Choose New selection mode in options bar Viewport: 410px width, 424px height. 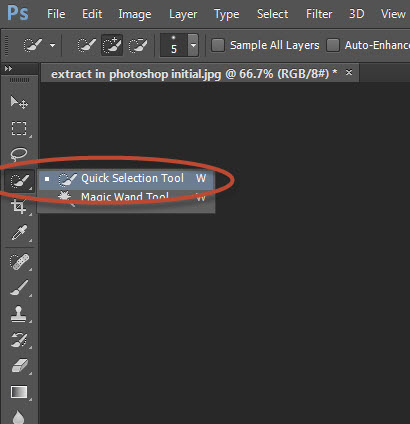pyautogui.click(x=86, y=45)
